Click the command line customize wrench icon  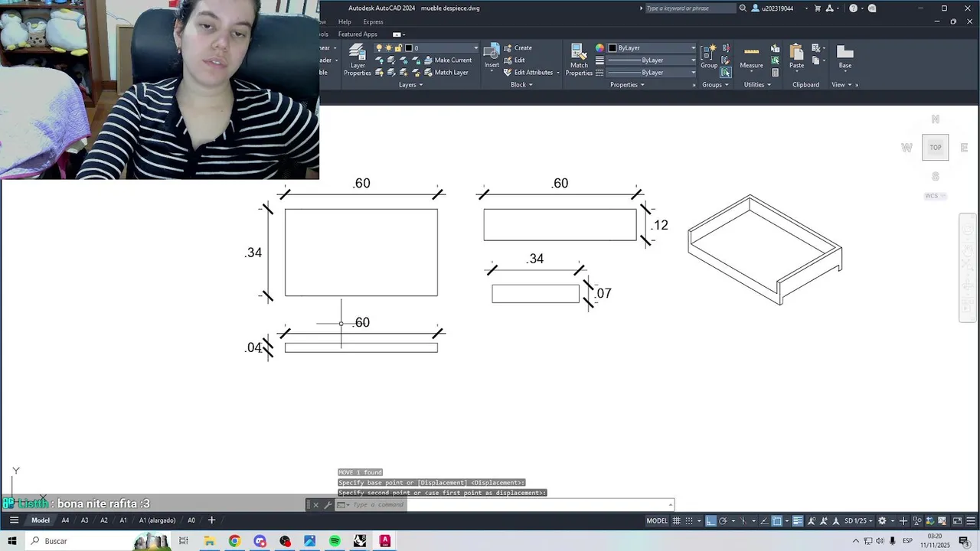click(328, 504)
